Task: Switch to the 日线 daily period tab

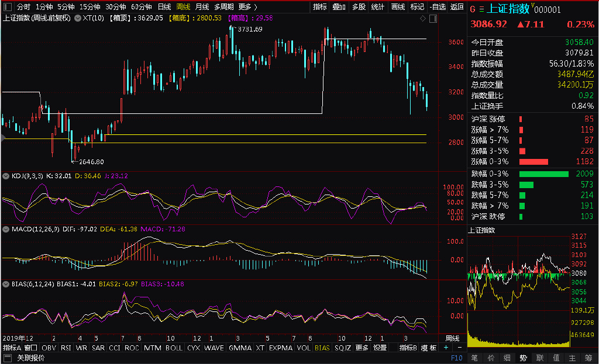Action: [x=164, y=7]
